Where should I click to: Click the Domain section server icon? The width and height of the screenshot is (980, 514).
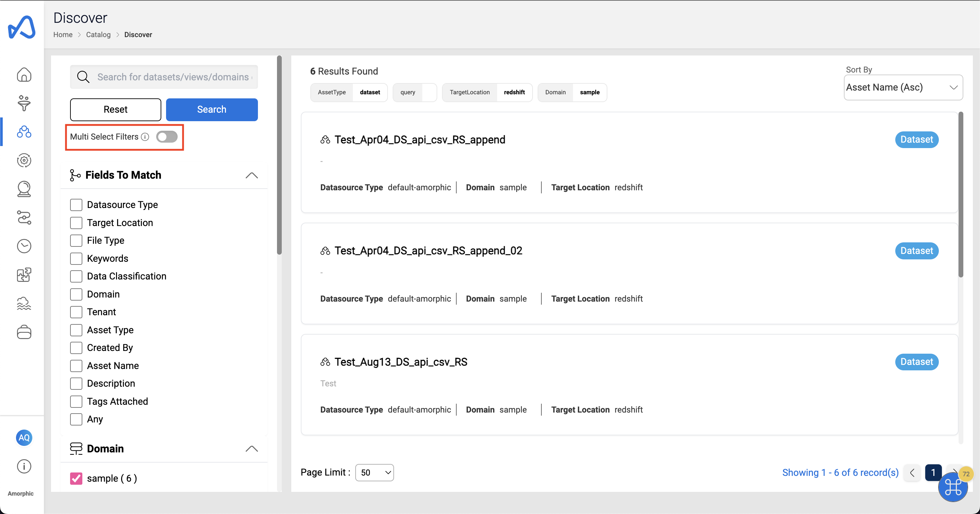(76, 449)
